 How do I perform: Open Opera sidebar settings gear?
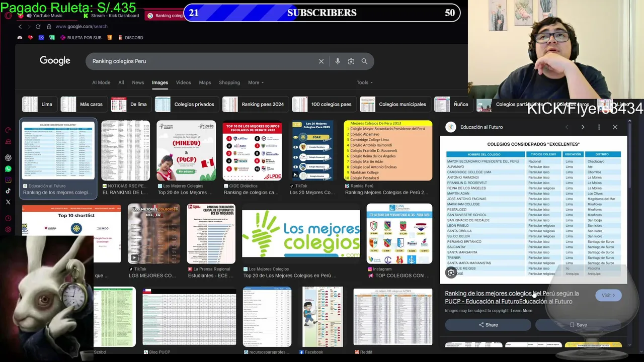(x=8, y=230)
